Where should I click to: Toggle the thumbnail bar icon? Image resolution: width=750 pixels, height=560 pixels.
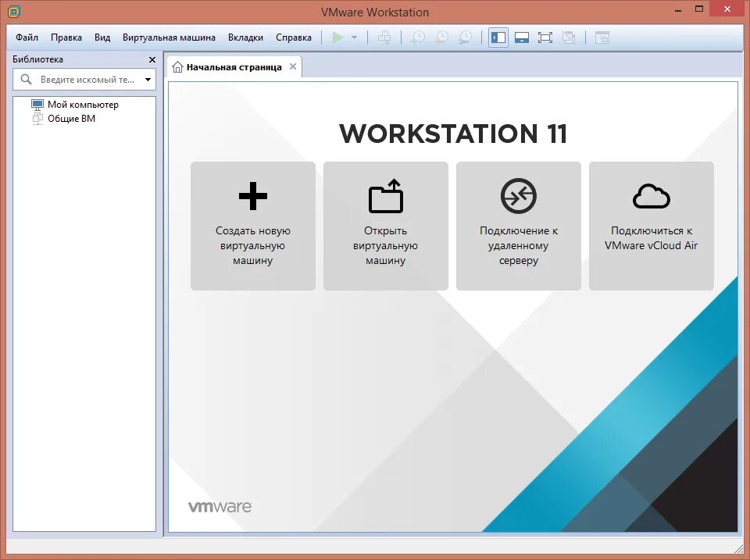[521, 37]
